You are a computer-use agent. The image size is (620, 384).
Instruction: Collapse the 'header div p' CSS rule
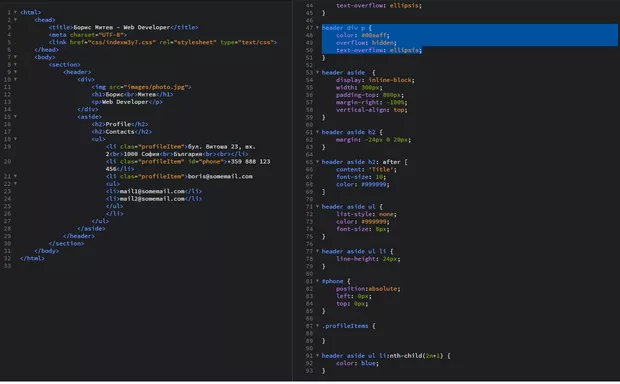(x=317, y=28)
